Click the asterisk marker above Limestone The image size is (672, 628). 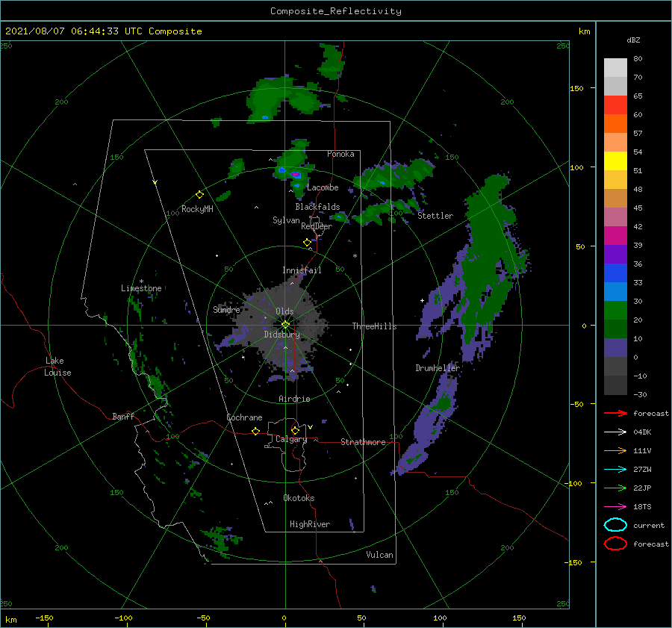point(141,282)
